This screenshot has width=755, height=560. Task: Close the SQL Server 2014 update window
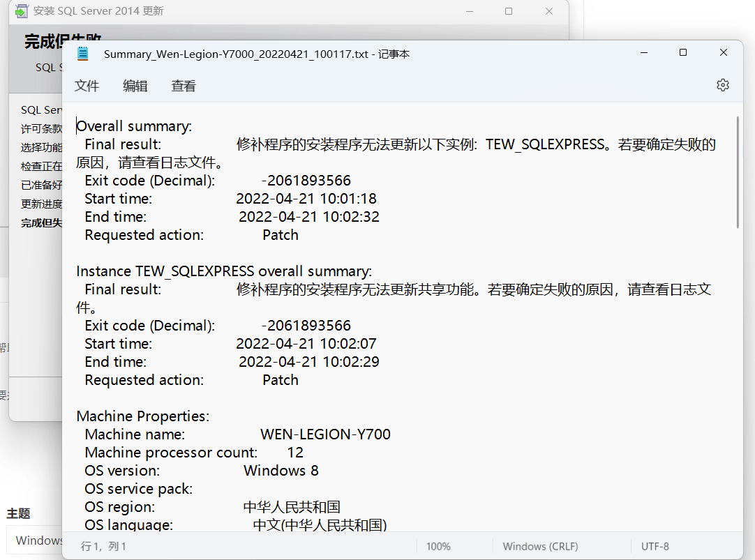point(549,11)
